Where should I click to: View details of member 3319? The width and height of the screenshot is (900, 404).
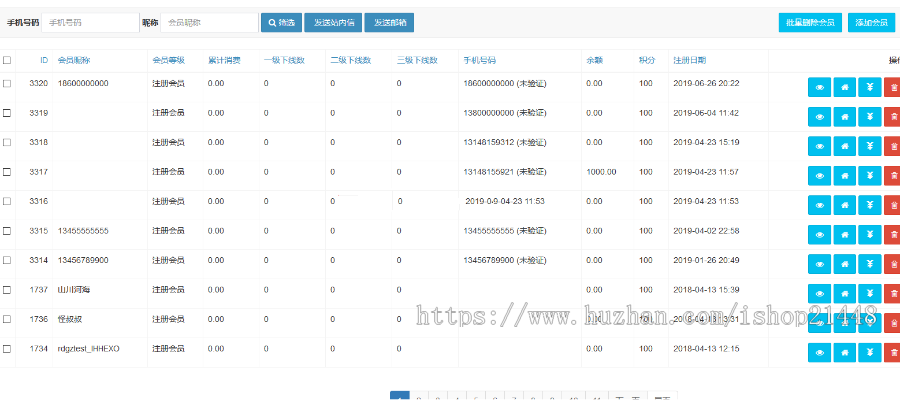point(819,116)
